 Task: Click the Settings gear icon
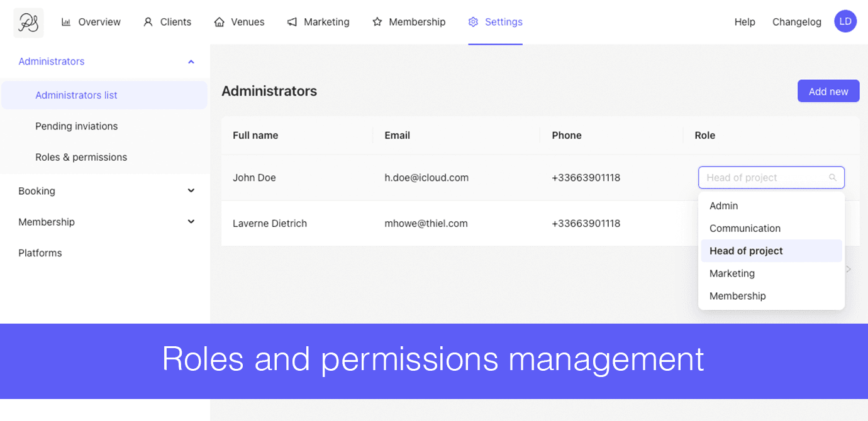pyautogui.click(x=473, y=22)
